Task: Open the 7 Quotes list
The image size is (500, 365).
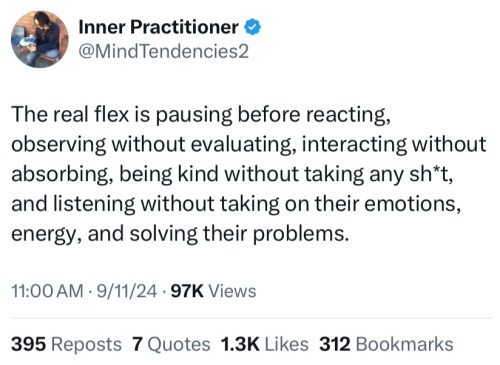Action: point(171,344)
